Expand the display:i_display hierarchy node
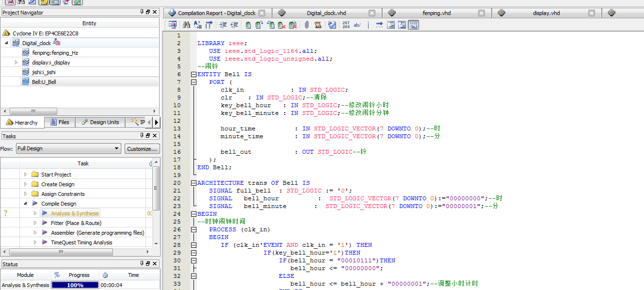 tap(16, 63)
